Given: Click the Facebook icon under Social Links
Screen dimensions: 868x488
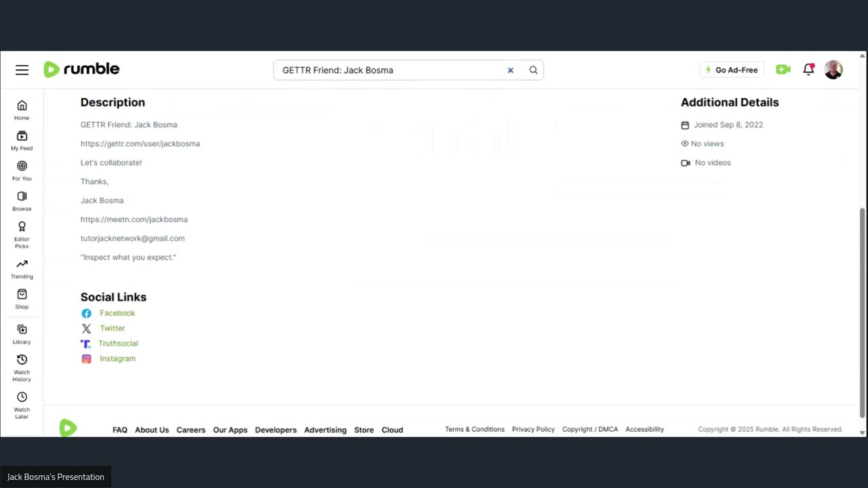Looking at the screenshot, I should (86, 313).
